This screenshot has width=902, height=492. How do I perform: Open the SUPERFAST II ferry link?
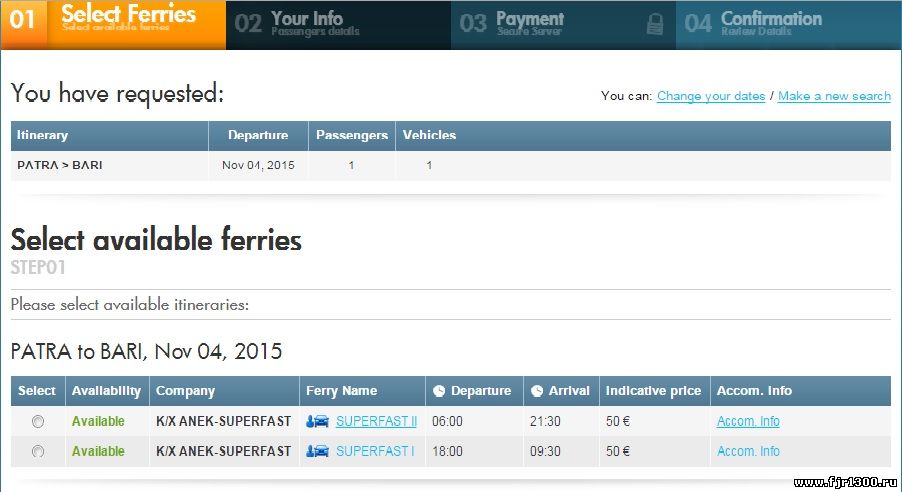376,421
